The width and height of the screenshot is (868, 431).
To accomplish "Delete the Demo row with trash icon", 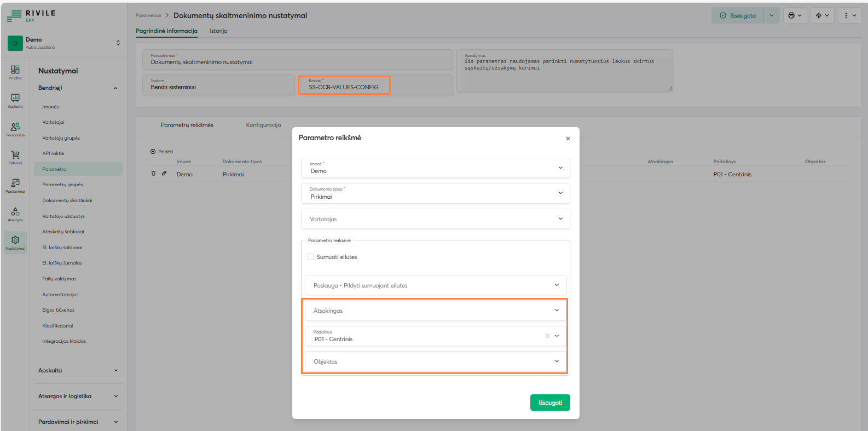I will click(x=154, y=174).
